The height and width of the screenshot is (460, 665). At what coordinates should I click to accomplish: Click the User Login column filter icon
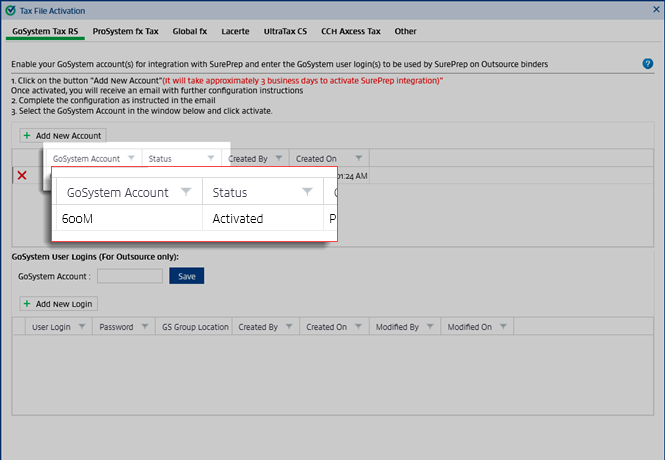click(82, 327)
